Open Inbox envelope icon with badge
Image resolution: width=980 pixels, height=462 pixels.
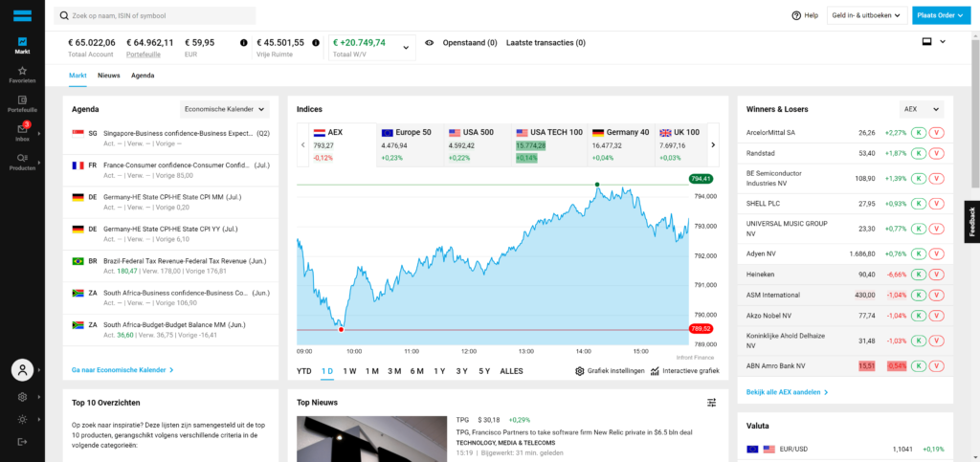[23, 128]
